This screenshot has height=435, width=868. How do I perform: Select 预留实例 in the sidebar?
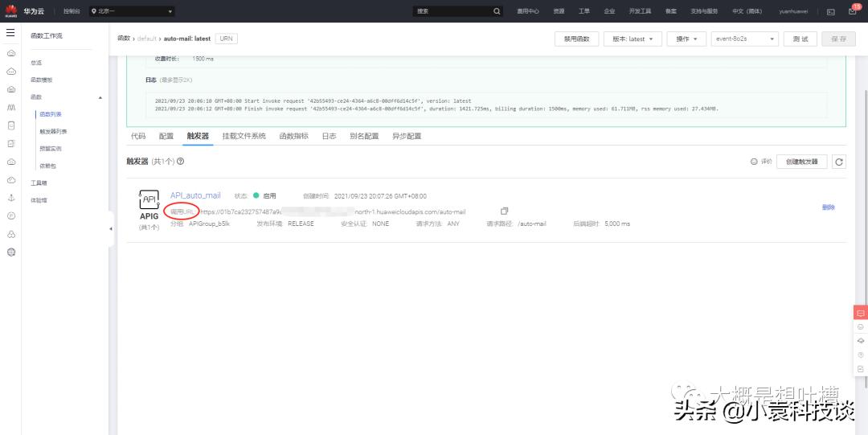tap(51, 149)
